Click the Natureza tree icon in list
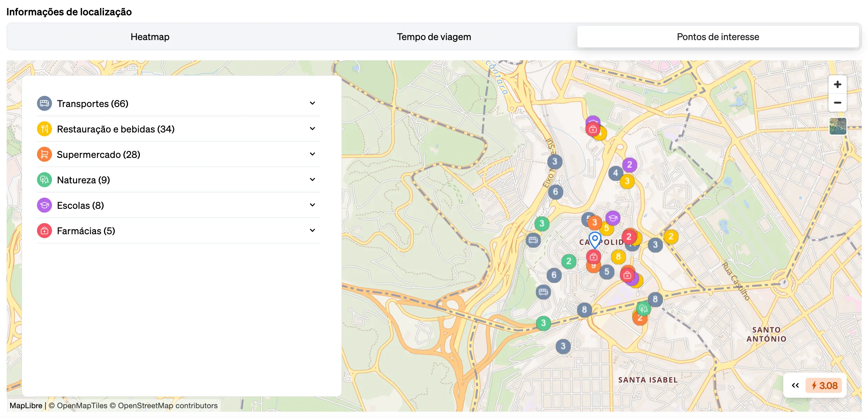The height and width of the screenshot is (419, 868). (44, 180)
